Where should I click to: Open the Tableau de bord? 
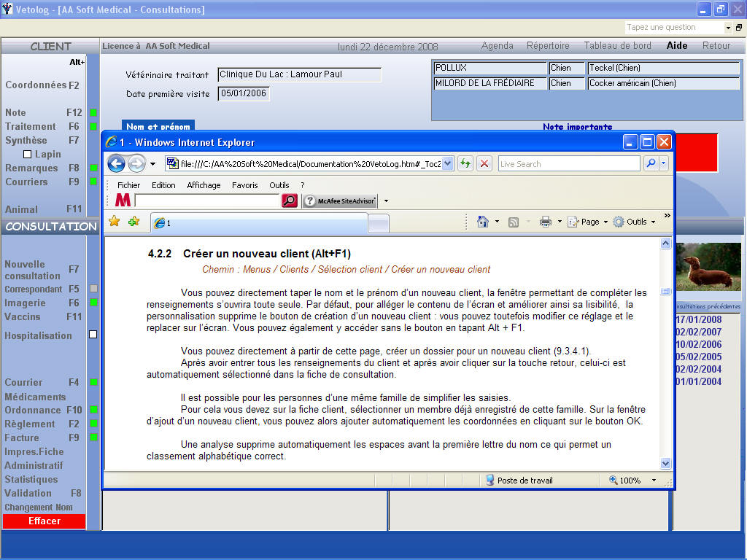tap(617, 46)
